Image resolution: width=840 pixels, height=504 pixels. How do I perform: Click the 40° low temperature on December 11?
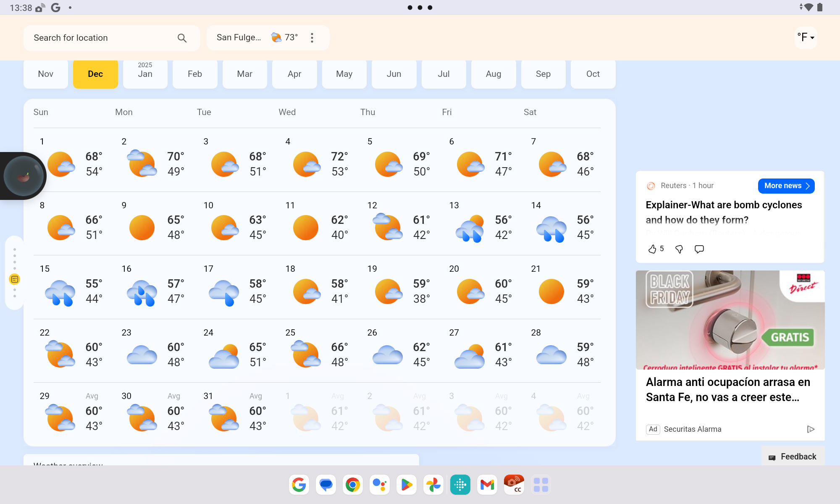339,235
